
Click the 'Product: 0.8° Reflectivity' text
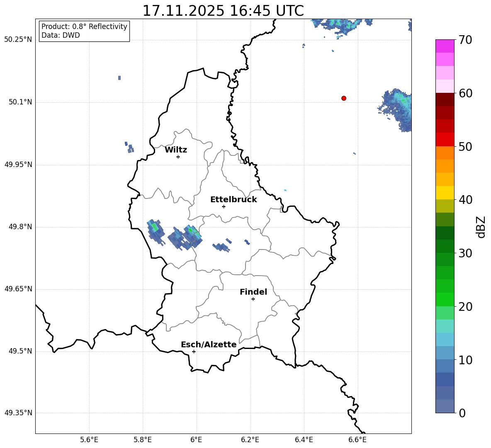tap(84, 26)
